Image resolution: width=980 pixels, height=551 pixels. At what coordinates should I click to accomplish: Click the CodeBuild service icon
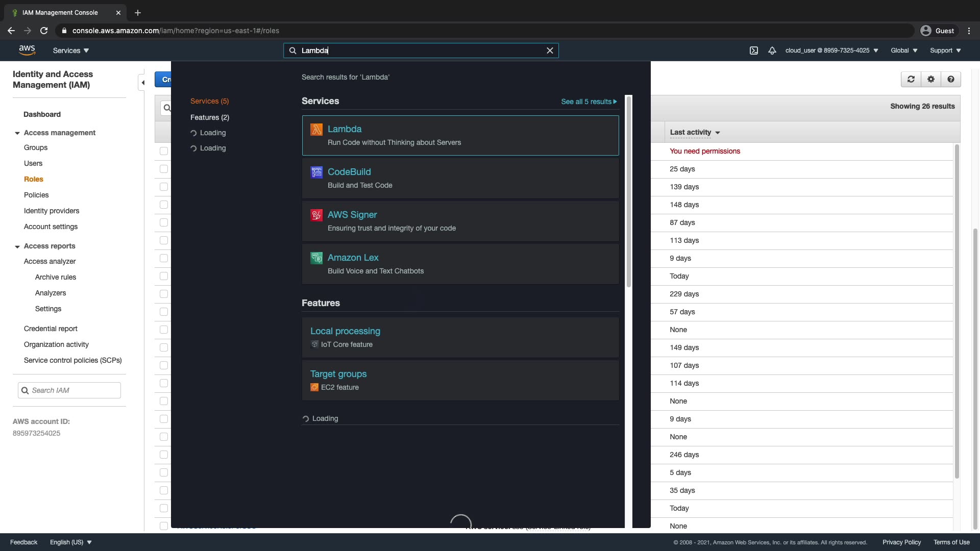tap(316, 172)
